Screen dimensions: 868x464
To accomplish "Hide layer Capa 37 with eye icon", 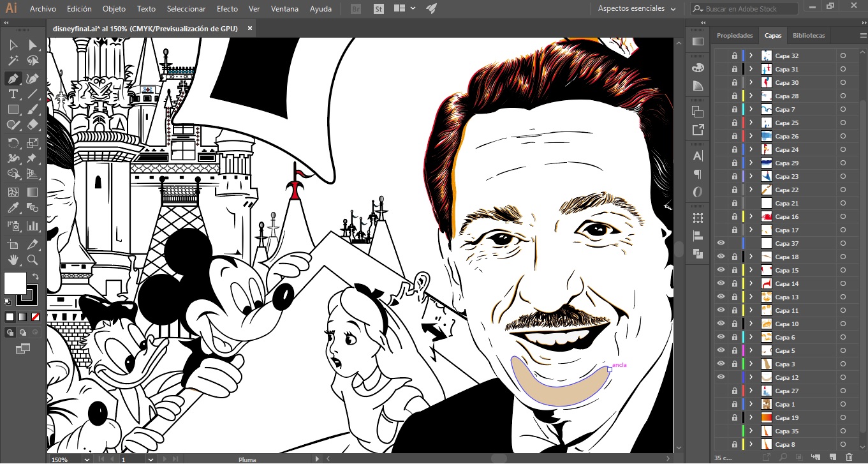I will 721,243.
